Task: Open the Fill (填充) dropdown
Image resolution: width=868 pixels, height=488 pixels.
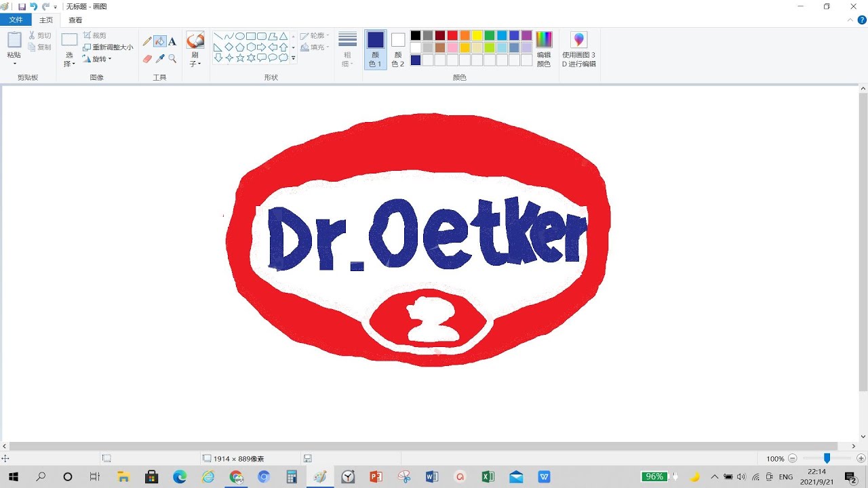Action: click(315, 47)
